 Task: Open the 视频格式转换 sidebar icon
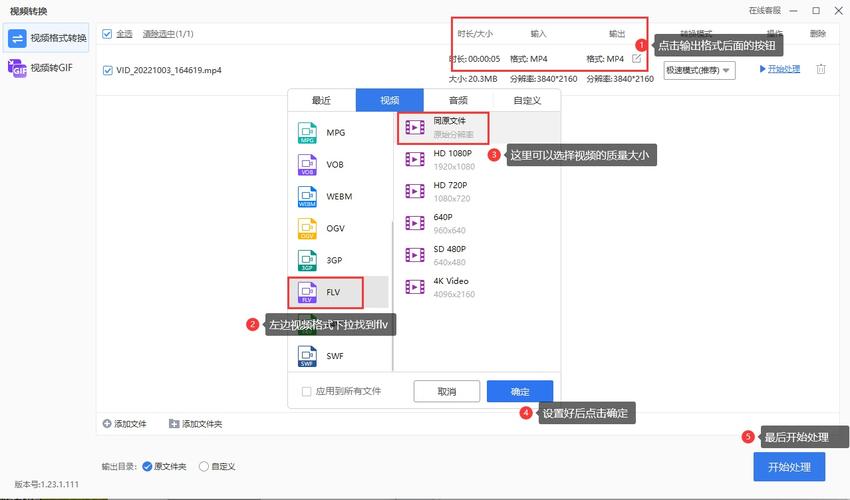coord(17,38)
